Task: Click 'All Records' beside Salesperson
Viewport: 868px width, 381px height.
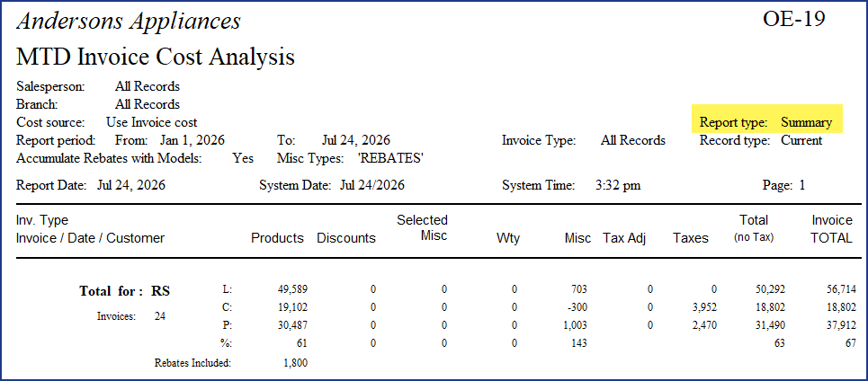Action: (x=148, y=87)
